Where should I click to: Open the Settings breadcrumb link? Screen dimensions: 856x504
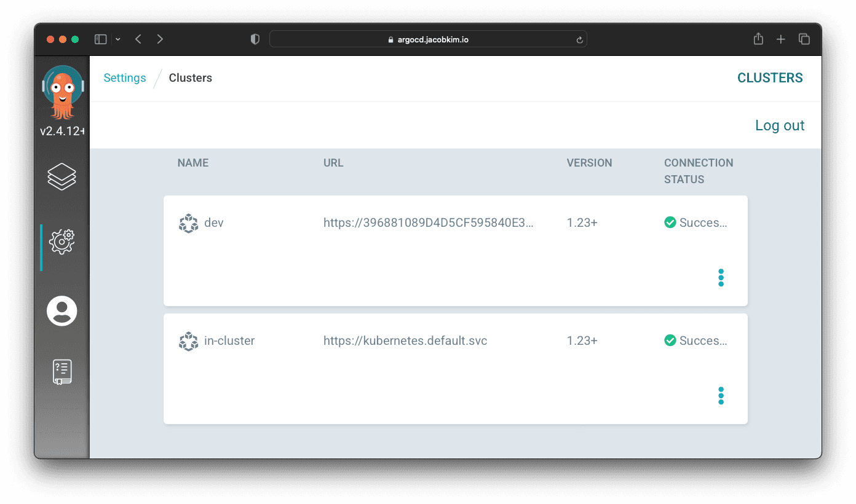click(x=125, y=78)
